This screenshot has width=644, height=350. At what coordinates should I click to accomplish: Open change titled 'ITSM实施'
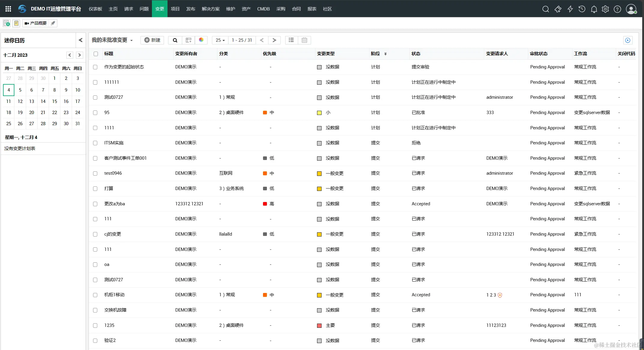[113, 143]
